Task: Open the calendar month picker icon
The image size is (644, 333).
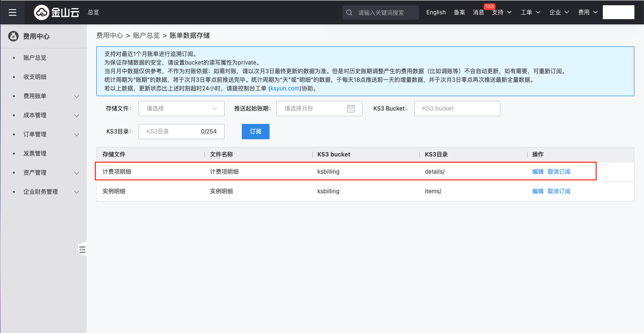Action: point(350,109)
